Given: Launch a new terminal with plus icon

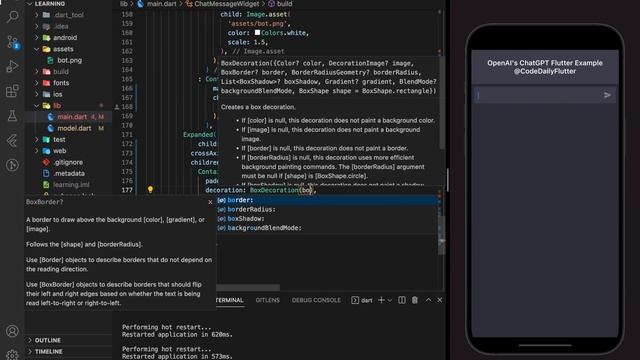Looking at the screenshot, I should point(381,300).
